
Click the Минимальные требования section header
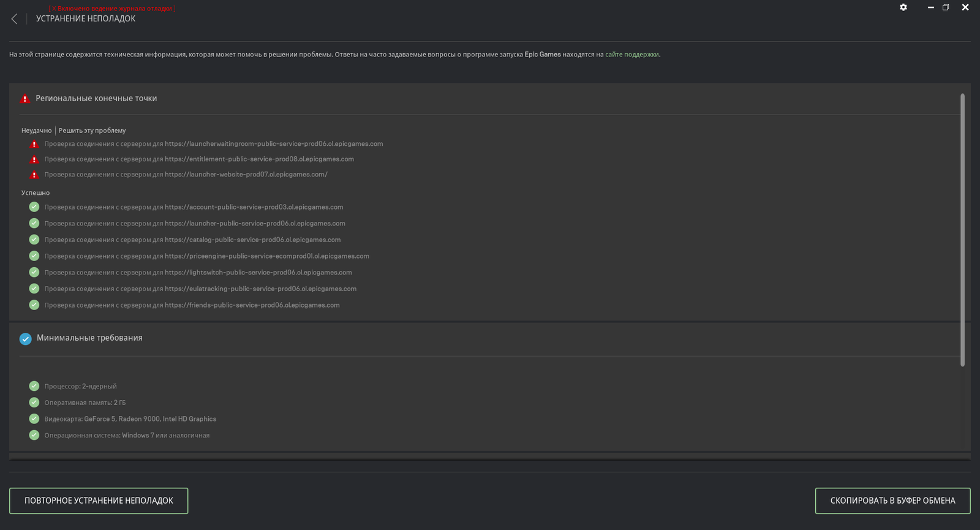coord(89,338)
